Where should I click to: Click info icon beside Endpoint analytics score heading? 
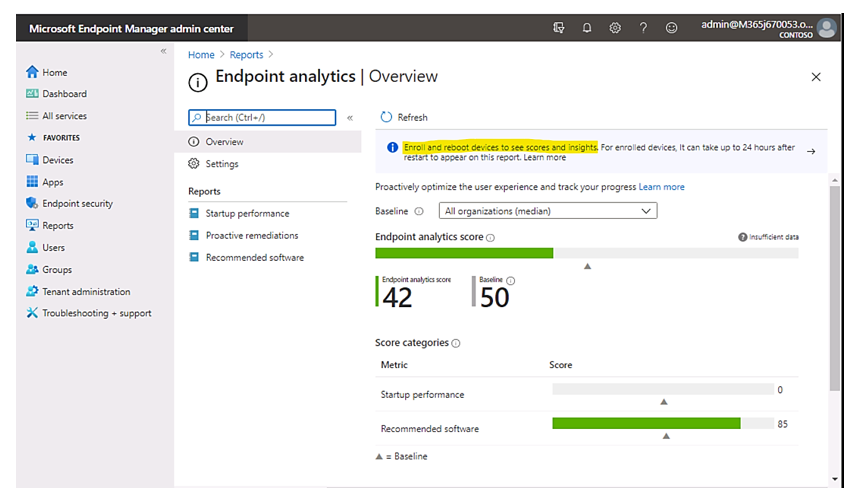click(x=490, y=238)
